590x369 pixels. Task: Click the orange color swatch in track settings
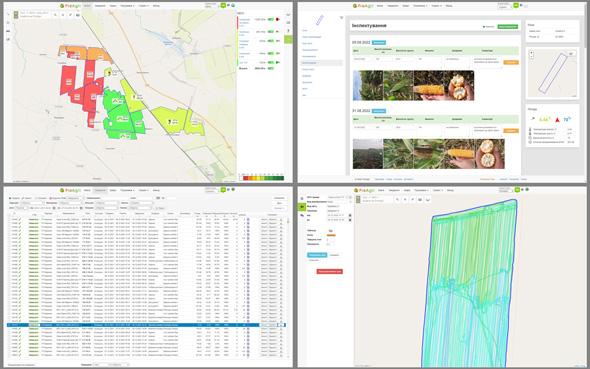(331, 235)
